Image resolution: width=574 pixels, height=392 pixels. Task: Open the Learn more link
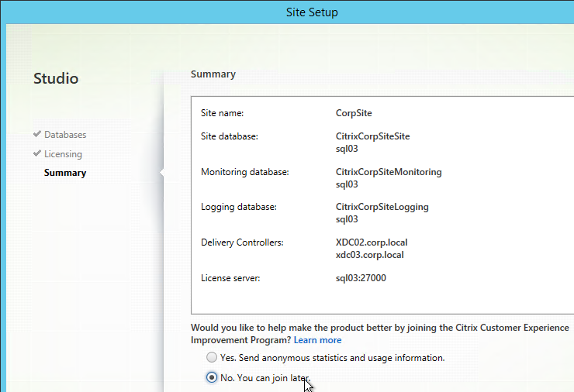(317, 340)
